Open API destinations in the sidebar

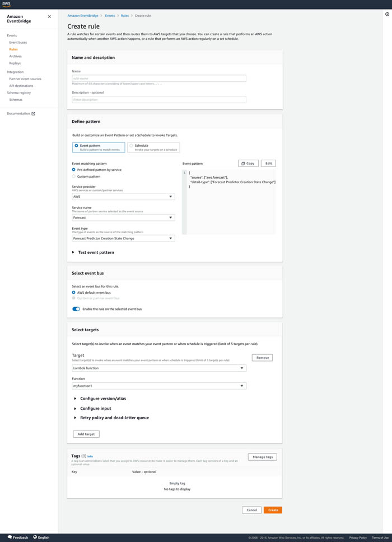21,86
